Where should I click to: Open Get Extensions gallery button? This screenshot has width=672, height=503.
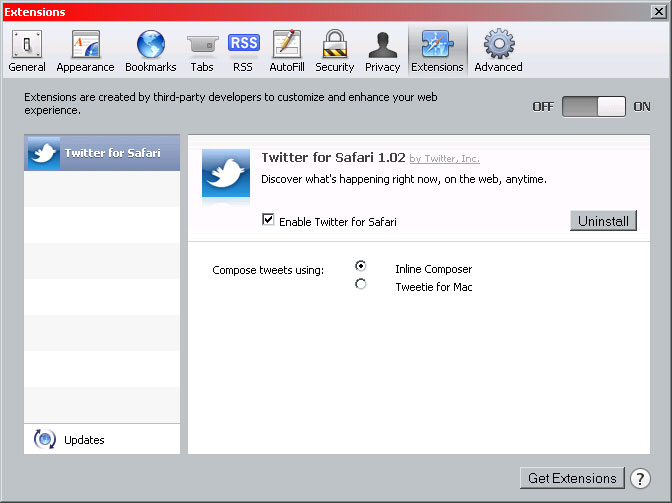[x=572, y=478]
